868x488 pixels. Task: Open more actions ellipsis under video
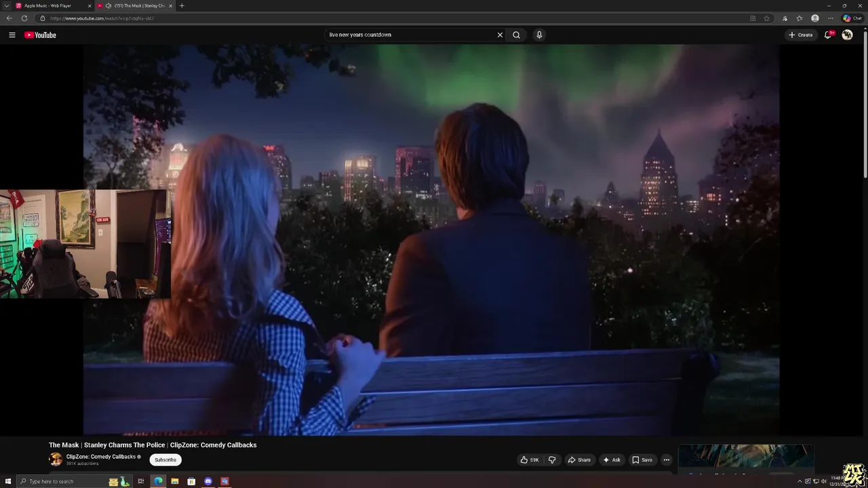(x=666, y=460)
